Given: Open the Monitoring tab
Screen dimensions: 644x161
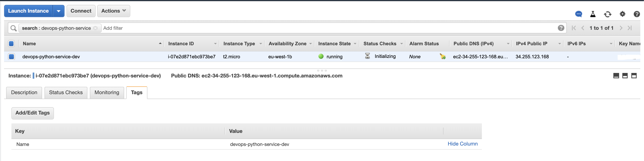Looking at the screenshot, I should coord(107,93).
